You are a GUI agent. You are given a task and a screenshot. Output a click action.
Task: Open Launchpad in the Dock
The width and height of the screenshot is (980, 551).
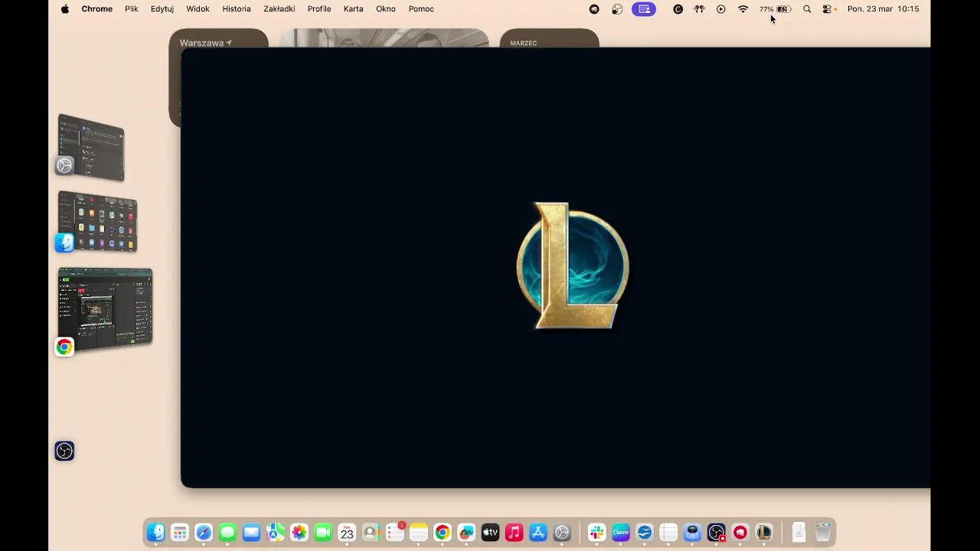click(x=180, y=533)
